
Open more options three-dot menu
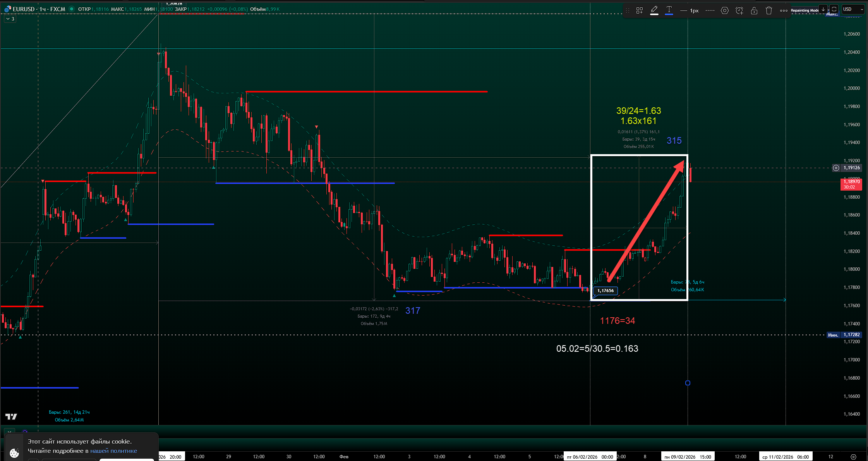784,10
